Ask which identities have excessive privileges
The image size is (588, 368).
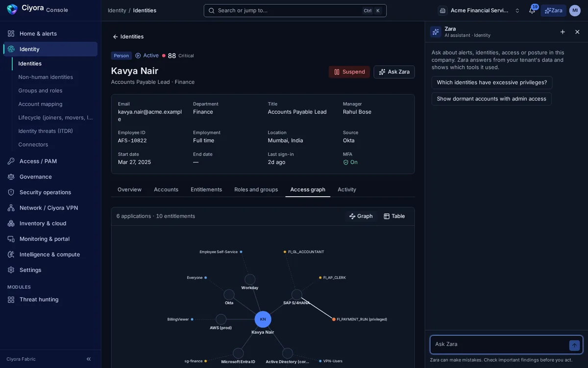click(x=492, y=82)
